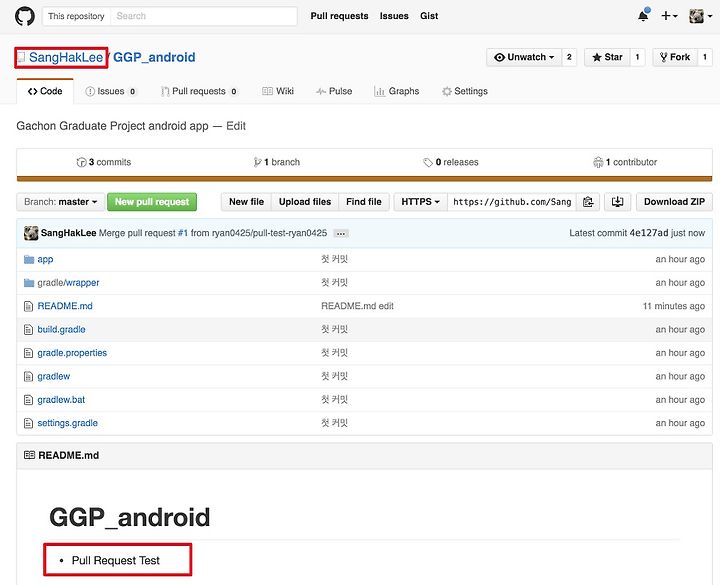The image size is (720, 585).
Task: Expand the commit message ellipsis icon
Action: [x=341, y=234]
